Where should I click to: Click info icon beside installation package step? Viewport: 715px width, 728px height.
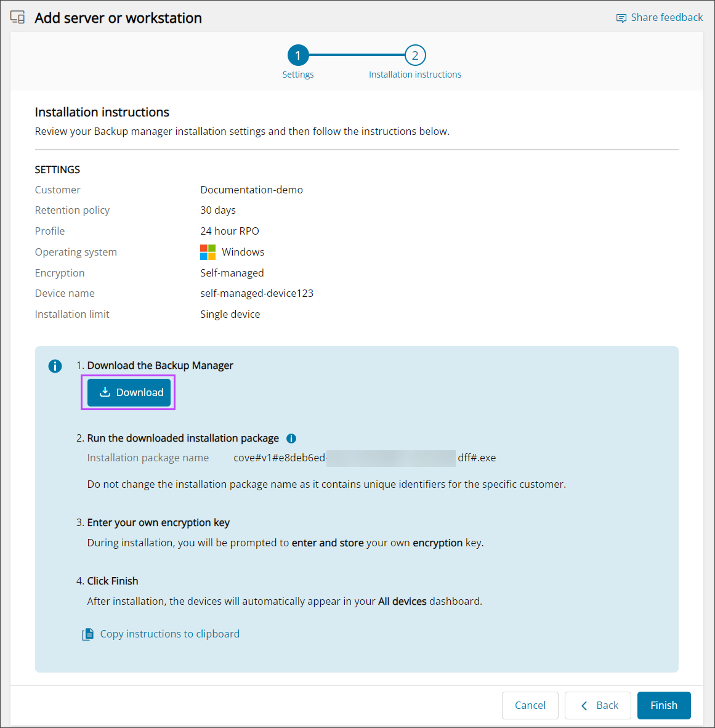291,439
